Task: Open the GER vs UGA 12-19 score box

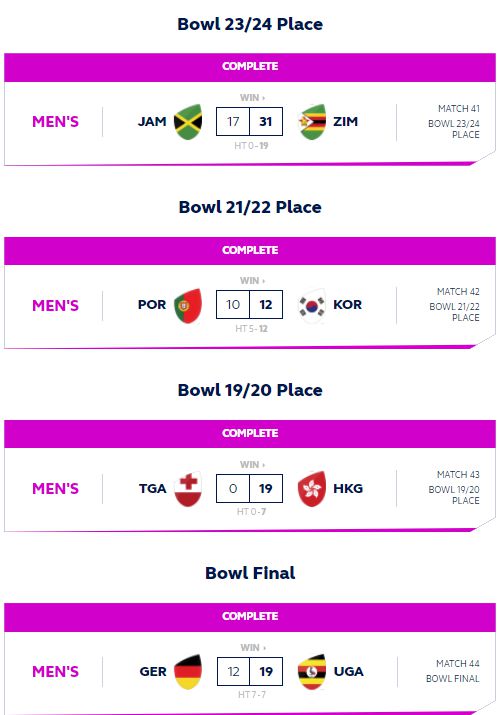Action: (250, 671)
